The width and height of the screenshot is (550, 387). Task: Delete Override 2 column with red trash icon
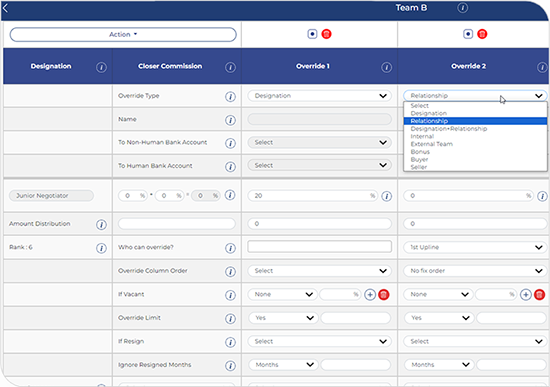pyautogui.click(x=482, y=34)
